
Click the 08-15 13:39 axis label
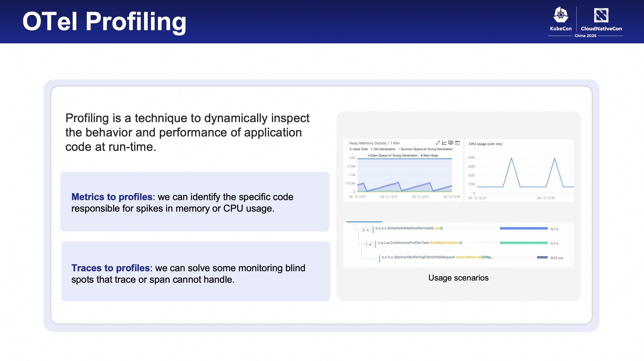(357, 197)
